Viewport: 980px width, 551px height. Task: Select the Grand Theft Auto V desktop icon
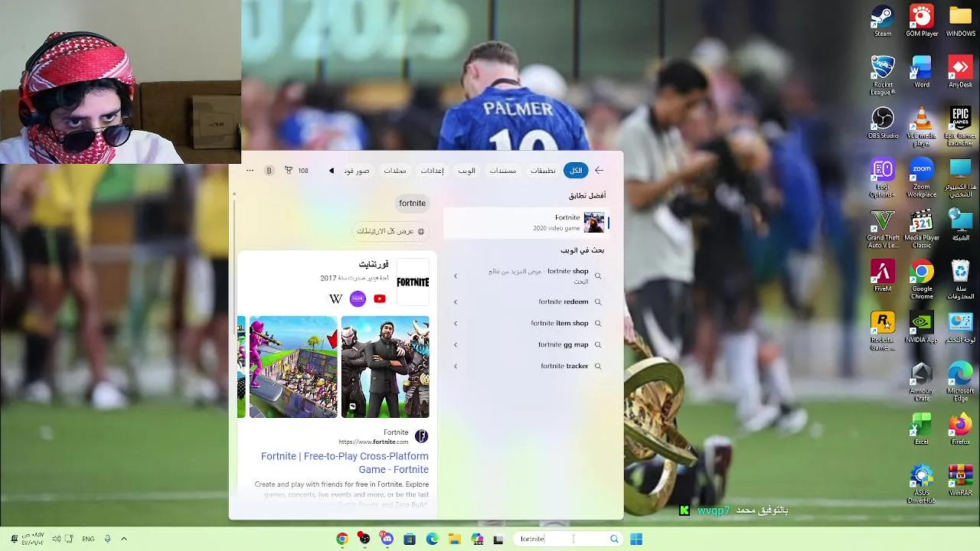pos(883,230)
